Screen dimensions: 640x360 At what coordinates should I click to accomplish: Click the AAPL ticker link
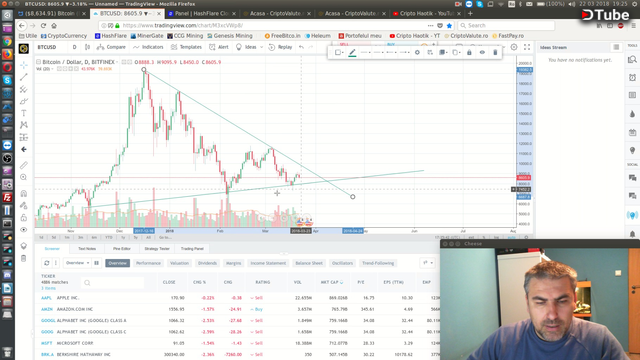(46, 298)
